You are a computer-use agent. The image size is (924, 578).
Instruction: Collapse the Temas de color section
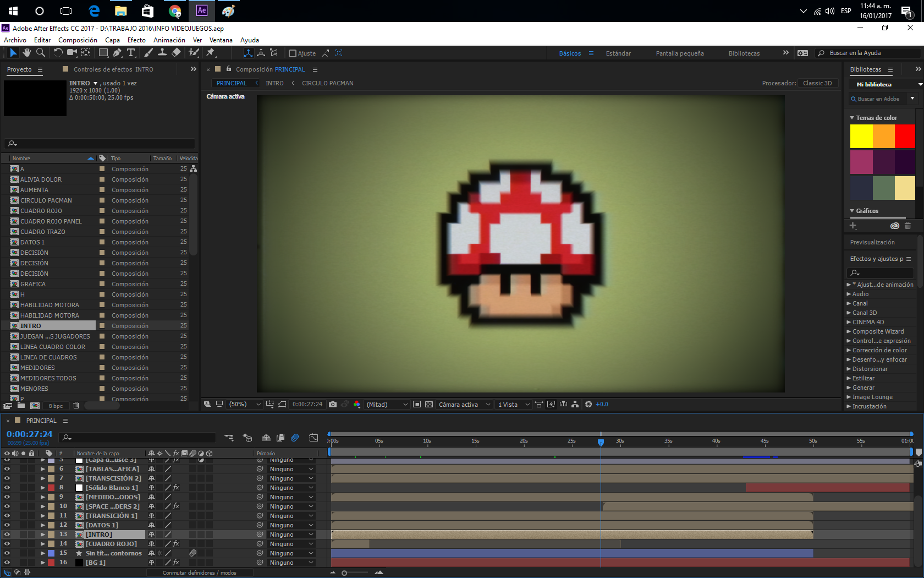pyautogui.click(x=852, y=118)
